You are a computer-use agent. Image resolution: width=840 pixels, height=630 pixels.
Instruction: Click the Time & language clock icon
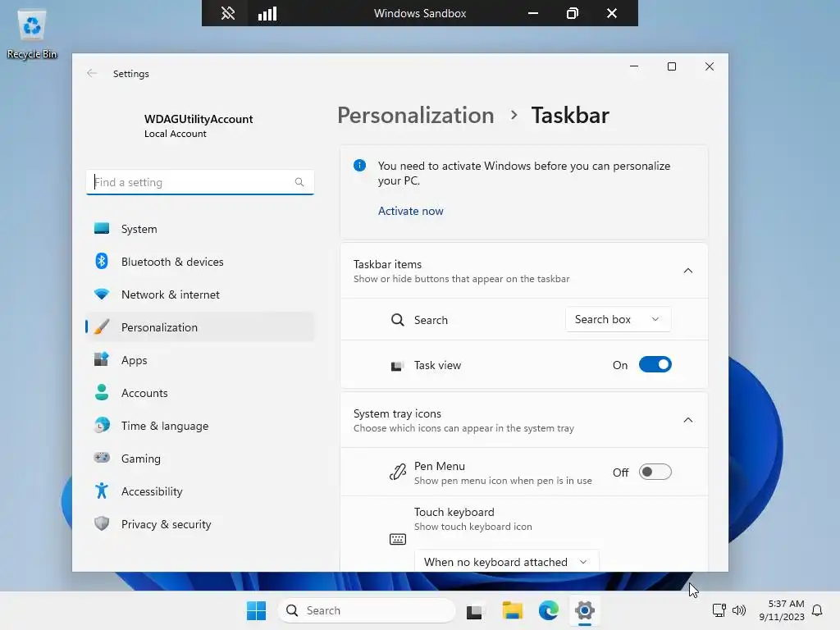(101, 426)
